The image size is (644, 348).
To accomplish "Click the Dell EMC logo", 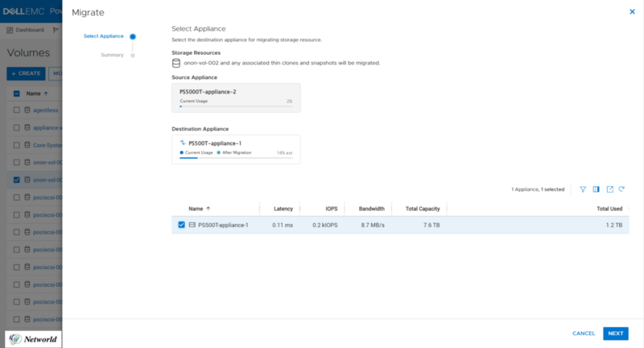I will (23, 11).
